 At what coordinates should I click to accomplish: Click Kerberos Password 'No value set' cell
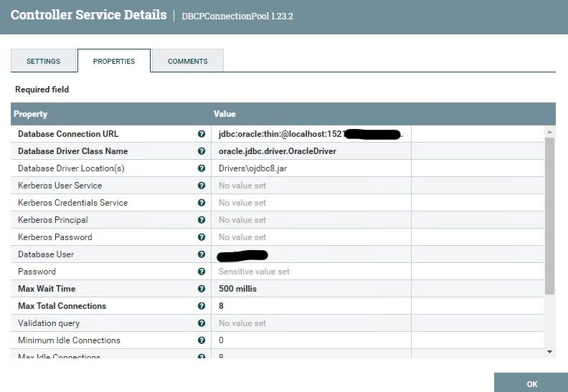pos(311,237)
